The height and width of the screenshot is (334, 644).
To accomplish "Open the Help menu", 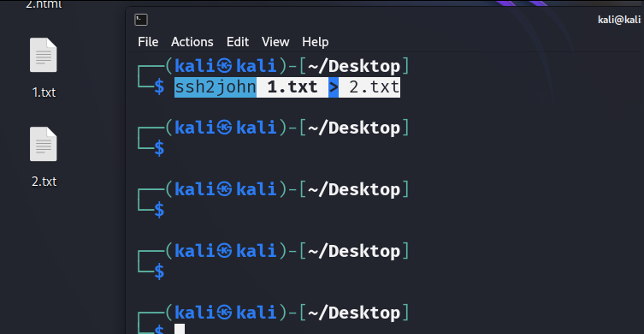I will click(316, 42).
